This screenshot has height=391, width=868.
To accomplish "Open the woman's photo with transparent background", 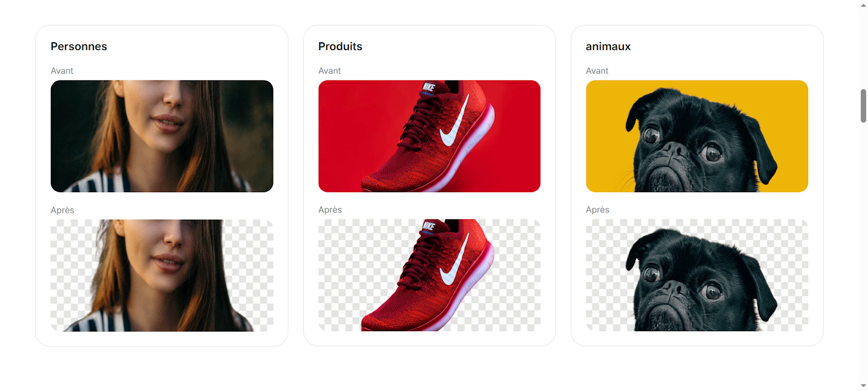I will (x=162, y=275).
